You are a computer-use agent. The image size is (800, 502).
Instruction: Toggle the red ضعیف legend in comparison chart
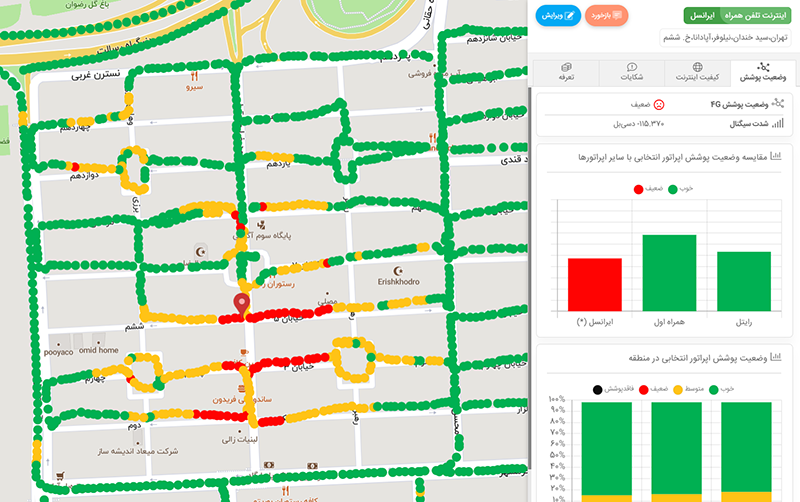click(x=645, y=187)
